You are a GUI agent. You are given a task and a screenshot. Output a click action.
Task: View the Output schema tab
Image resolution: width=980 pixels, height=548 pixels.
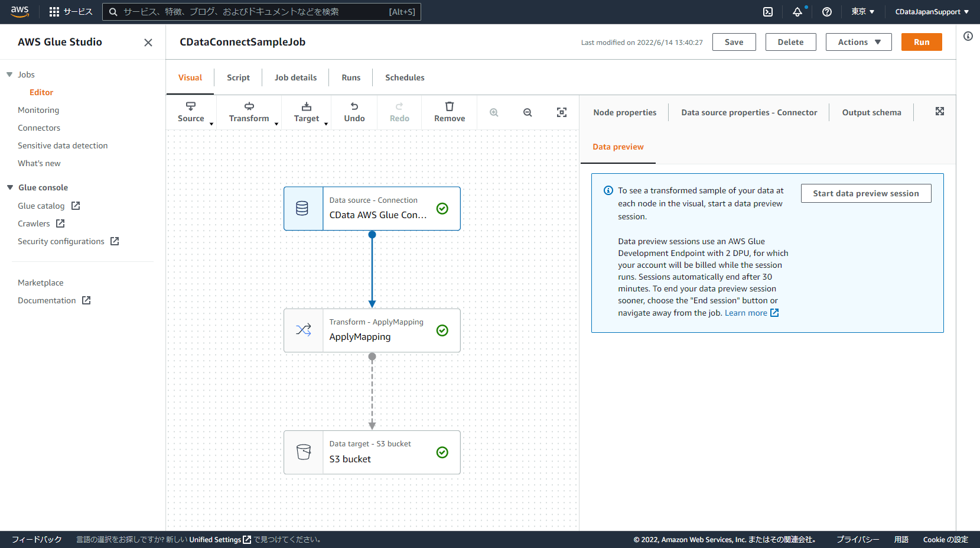point(871,112)
